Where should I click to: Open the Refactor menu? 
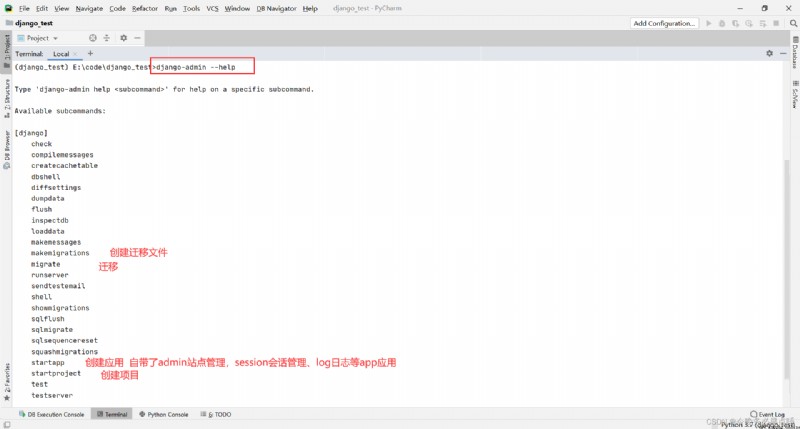[x=145, y=9]
